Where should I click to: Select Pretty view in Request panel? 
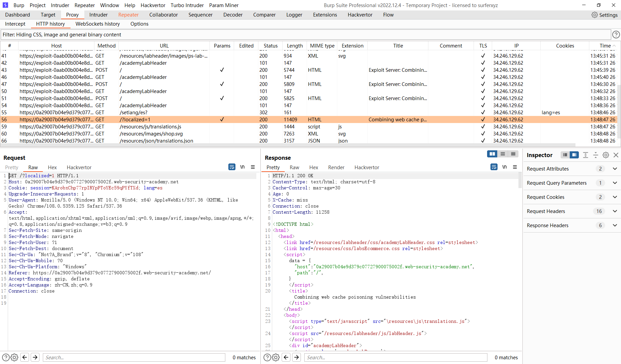12,168
